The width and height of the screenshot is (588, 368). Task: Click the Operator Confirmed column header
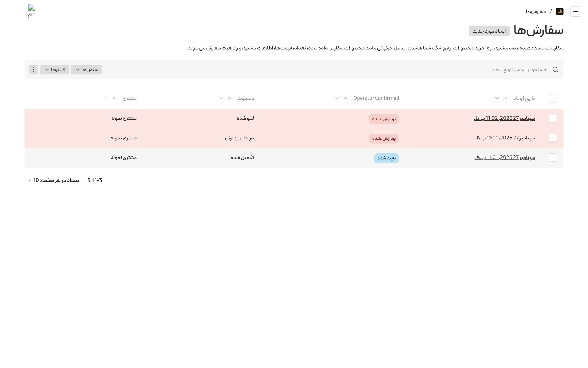pos(376,98)
